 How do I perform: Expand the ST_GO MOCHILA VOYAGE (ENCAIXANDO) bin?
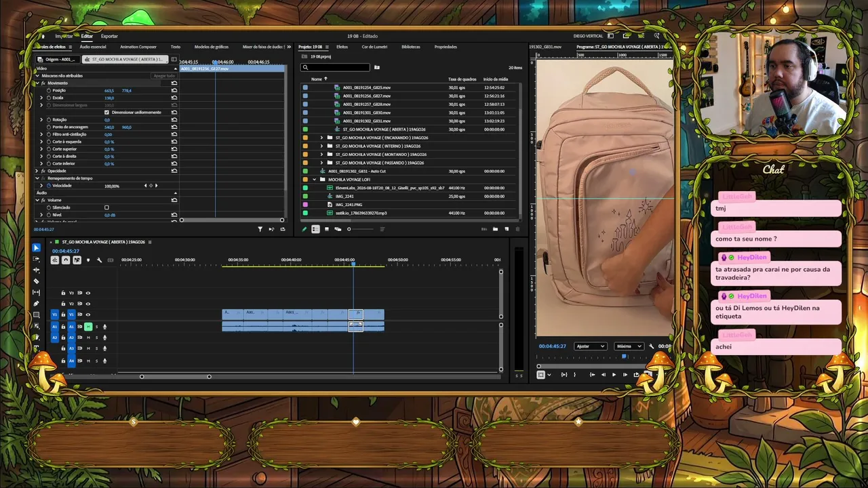point(321,138)
